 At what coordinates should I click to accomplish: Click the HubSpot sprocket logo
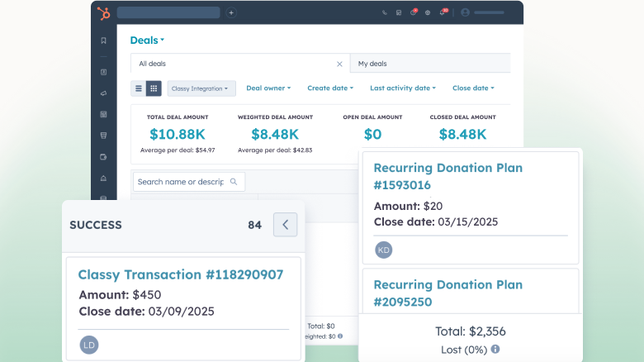[104, 13]
